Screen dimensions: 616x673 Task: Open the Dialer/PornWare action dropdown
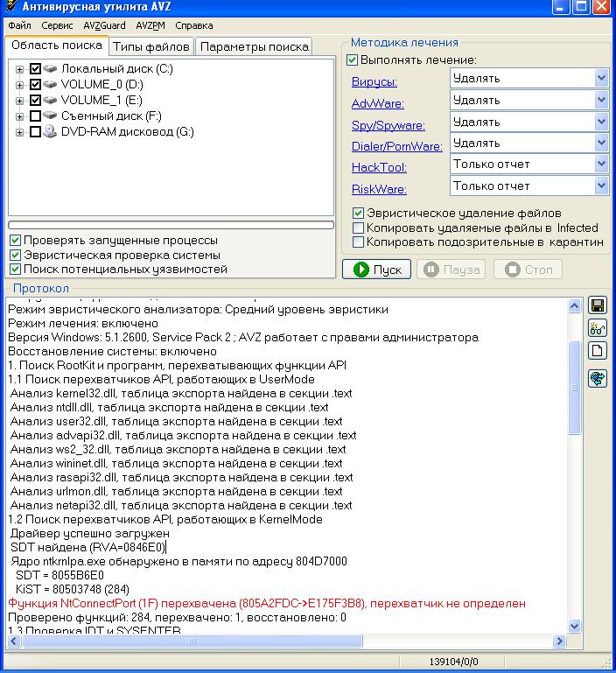[x=601, y=143]
